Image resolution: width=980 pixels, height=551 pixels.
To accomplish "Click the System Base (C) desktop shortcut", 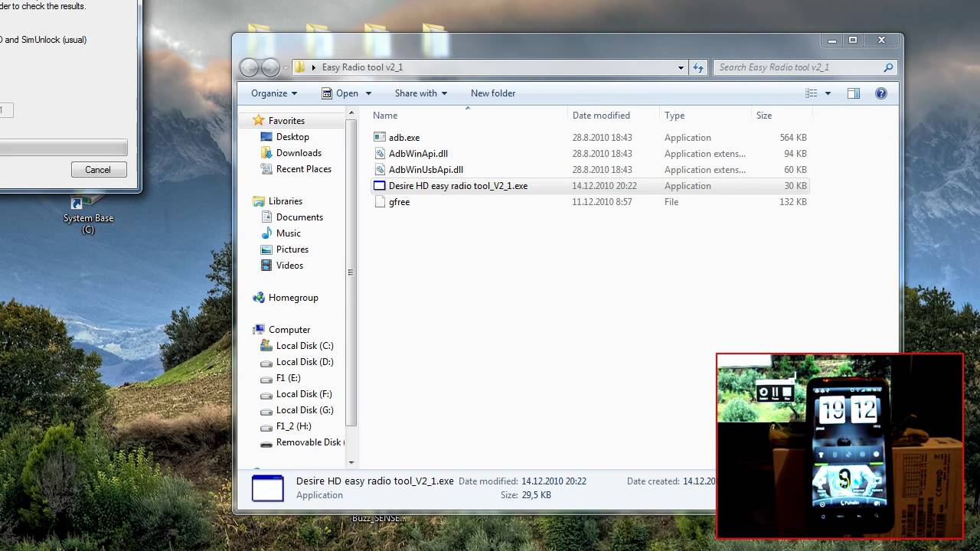I will coord(88,215).
